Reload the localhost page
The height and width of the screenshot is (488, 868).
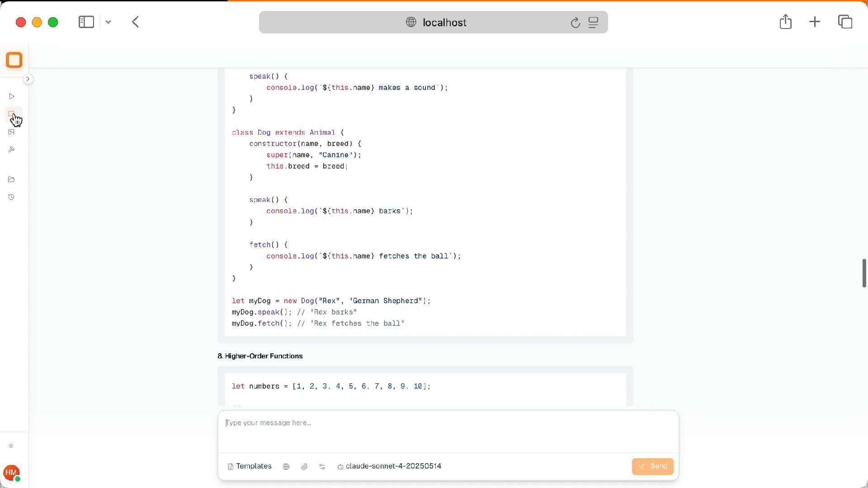coord(575,23)
